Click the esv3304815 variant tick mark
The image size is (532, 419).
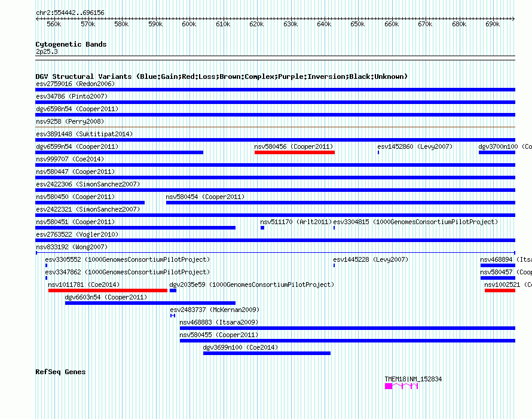pyautogui.click(x=334, y=228)
